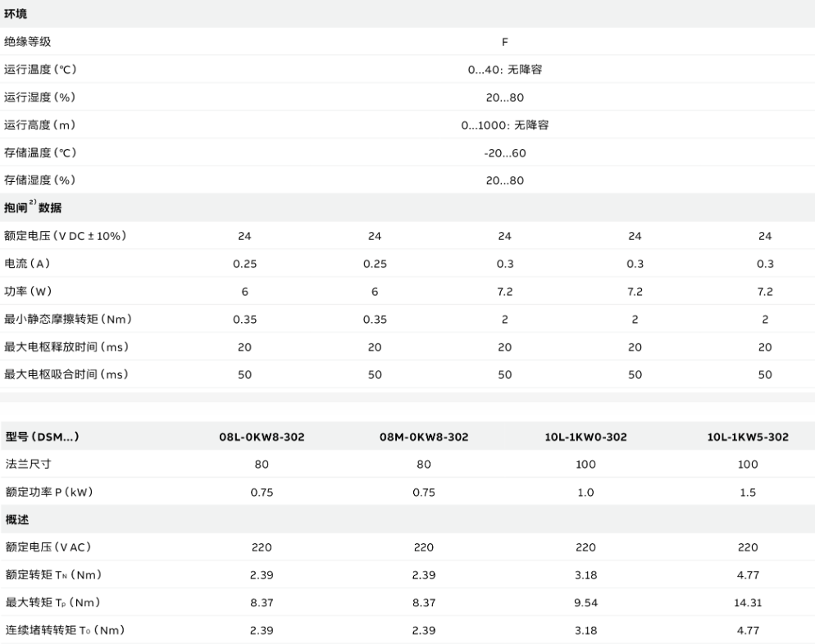Screen dimensions: 815x644
Task: Select the 14.31 maximum torque value
Action: click(748, 603)
